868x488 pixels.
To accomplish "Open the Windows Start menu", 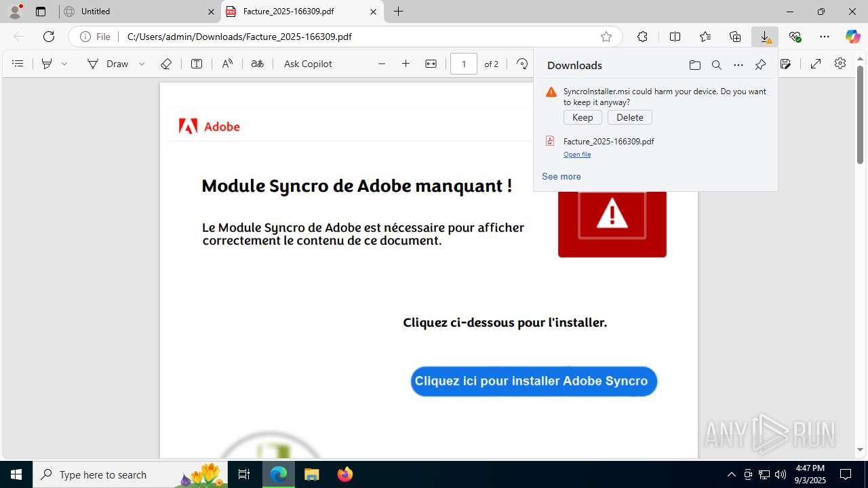I will (16, 474).
